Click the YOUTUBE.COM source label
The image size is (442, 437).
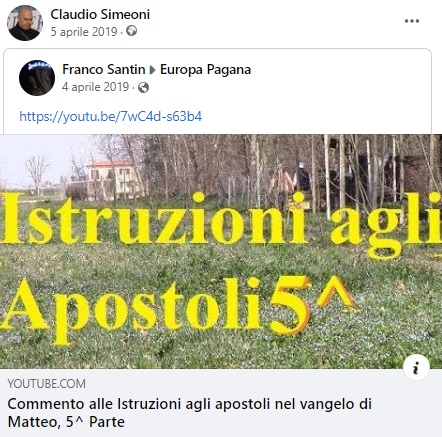47,384
